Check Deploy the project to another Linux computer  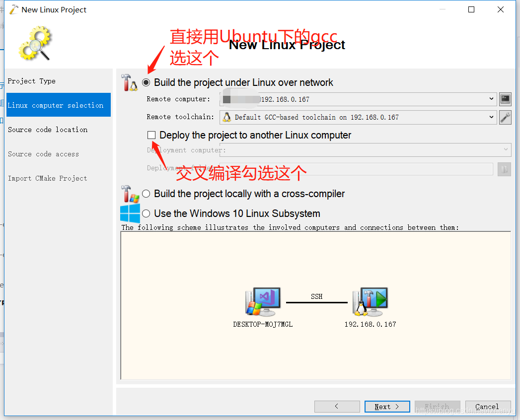(x=151, y=135)
